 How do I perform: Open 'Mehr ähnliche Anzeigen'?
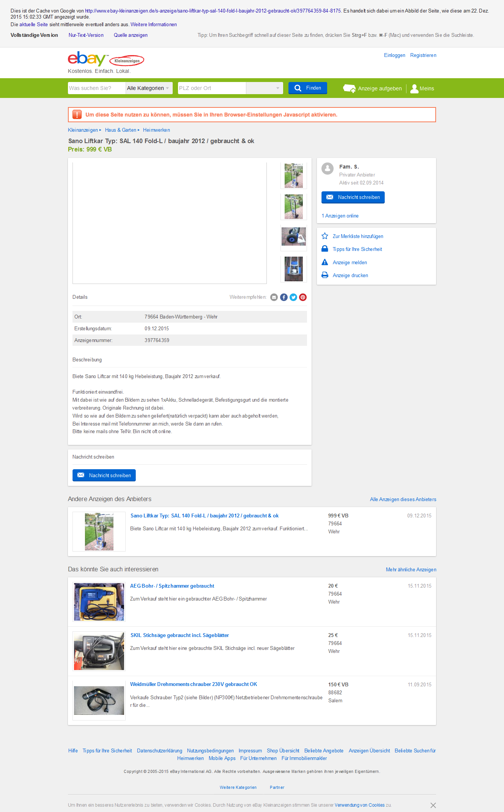(411, 570)
